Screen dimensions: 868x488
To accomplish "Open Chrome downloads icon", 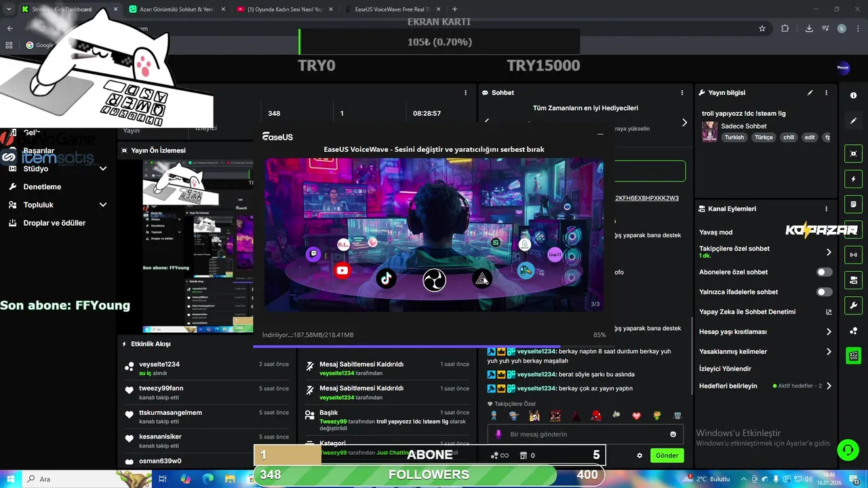I will [809, 28].
